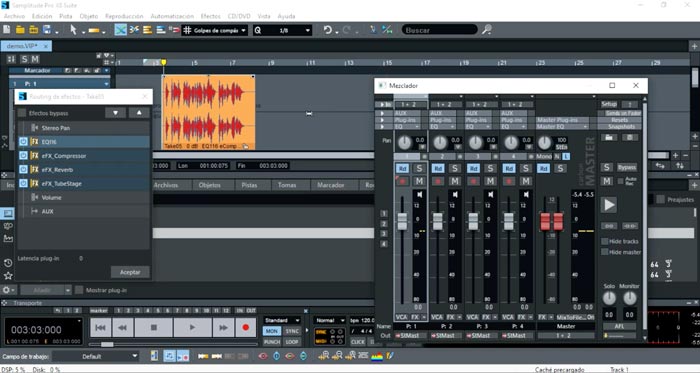Click the mixer Setup button

pyautogui.click(x=609, y=104)
